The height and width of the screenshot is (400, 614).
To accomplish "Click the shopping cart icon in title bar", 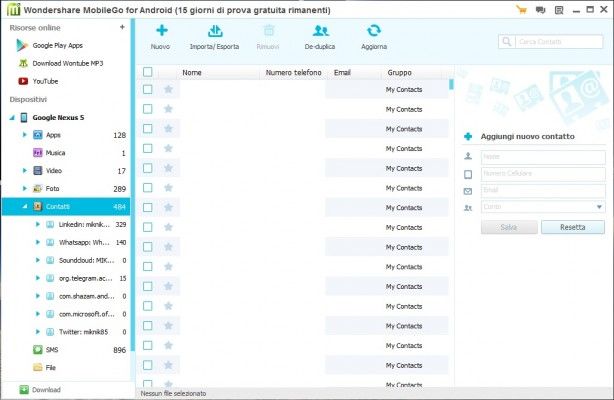I will point(521,10).
